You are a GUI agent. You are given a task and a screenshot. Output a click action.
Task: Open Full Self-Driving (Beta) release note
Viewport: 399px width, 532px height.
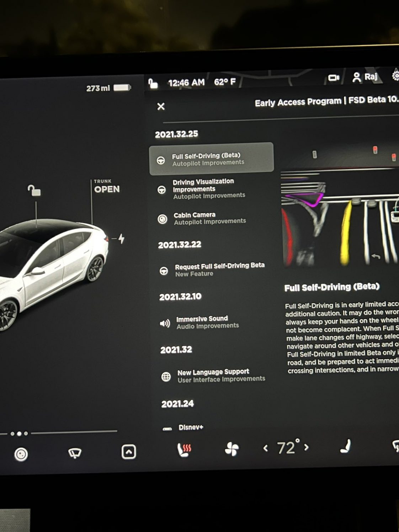coord(212,159)
